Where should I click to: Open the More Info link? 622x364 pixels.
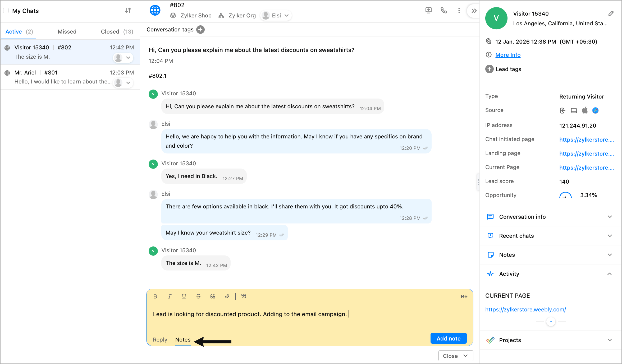[508, 55]
